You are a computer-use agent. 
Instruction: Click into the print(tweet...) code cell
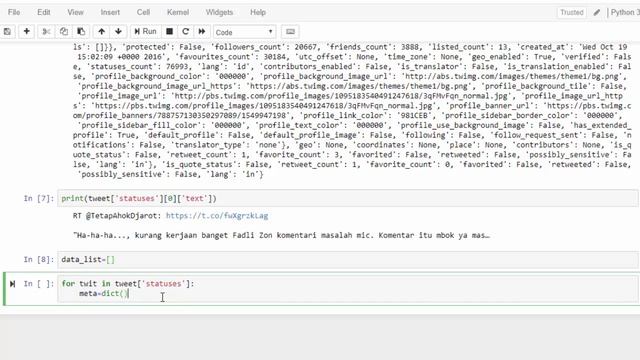[x=348, y=198]
